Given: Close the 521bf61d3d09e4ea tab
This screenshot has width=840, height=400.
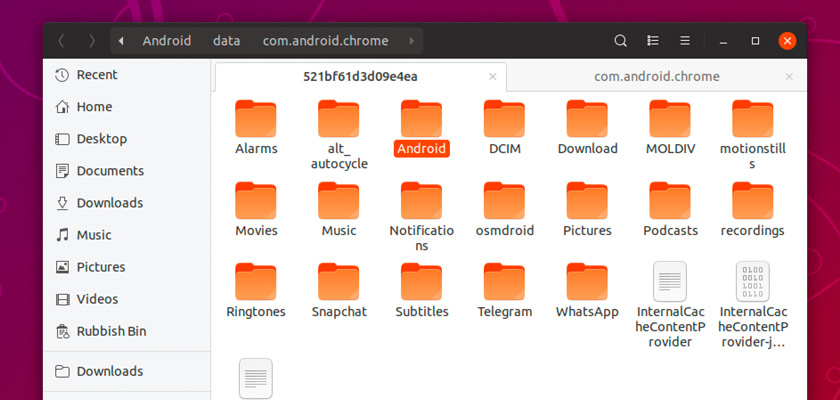Looking at the screenshot, I should (493, 77).
